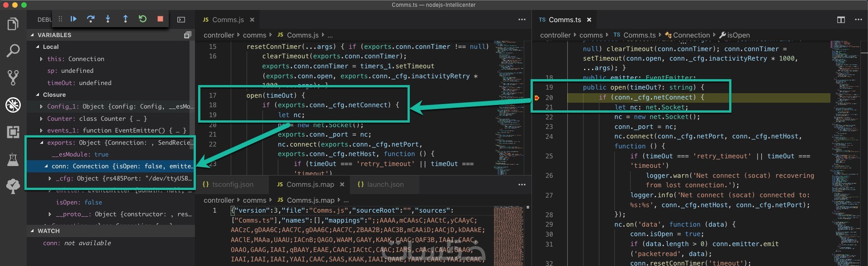Click the Comms.js.map editor minimap
This screenshot has height=266, width=868.
[x=509, y=235]
